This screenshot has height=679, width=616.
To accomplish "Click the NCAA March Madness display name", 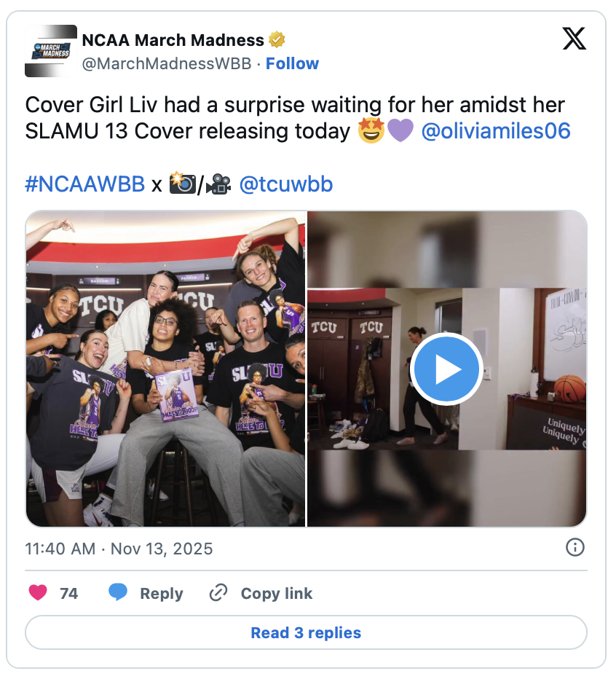I will 173,40.
